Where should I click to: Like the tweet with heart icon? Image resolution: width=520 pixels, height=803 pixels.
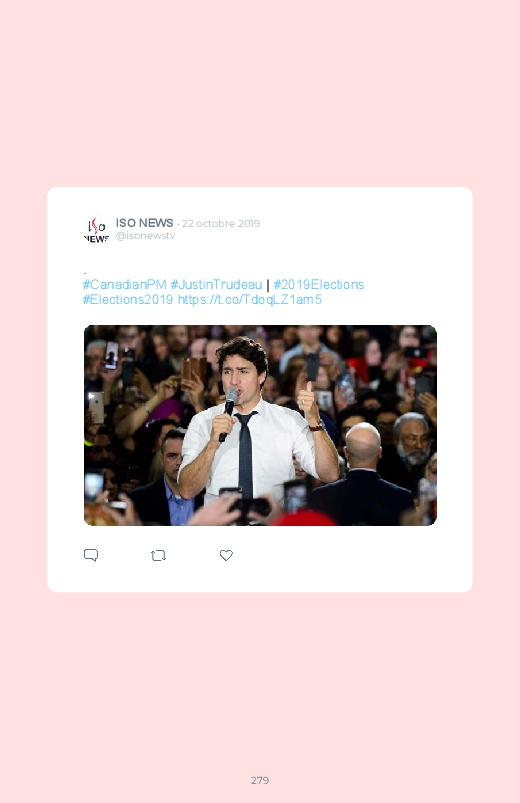pos(226,555)
